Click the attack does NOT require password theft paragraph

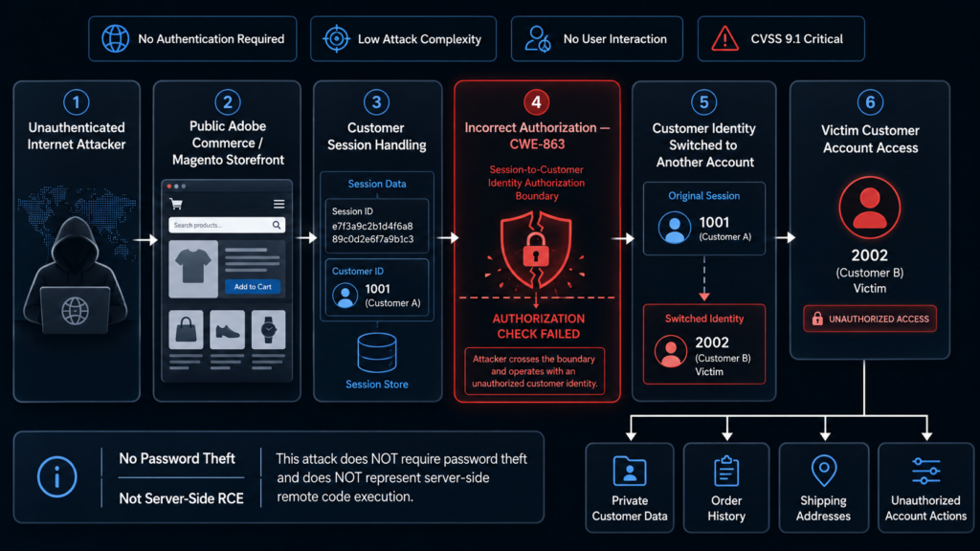(x=401, y=478)
